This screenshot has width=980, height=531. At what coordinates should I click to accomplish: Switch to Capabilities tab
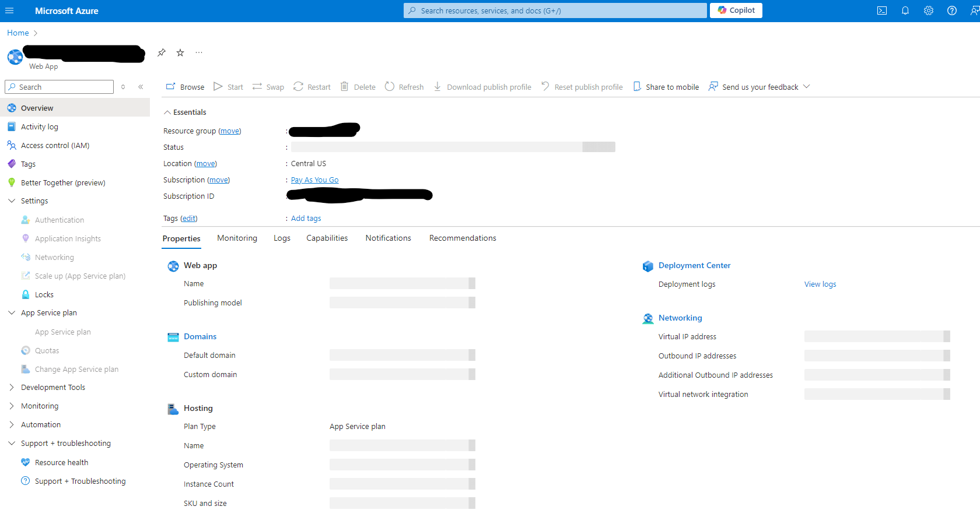point(327,238)
